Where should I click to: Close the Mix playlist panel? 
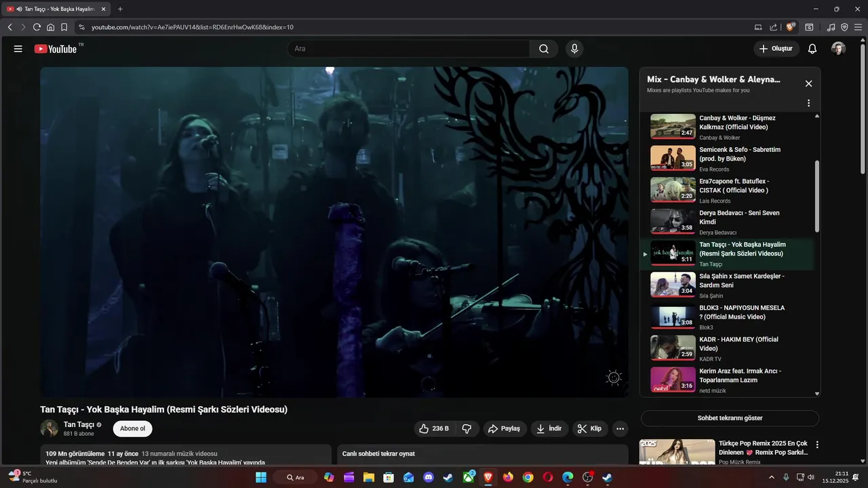pyautogui.click(x=808, y=83)
